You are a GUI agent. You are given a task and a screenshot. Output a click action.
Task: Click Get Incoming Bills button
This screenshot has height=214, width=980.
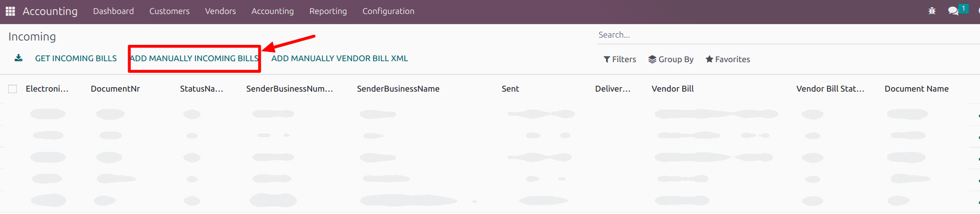pos(76,59)
